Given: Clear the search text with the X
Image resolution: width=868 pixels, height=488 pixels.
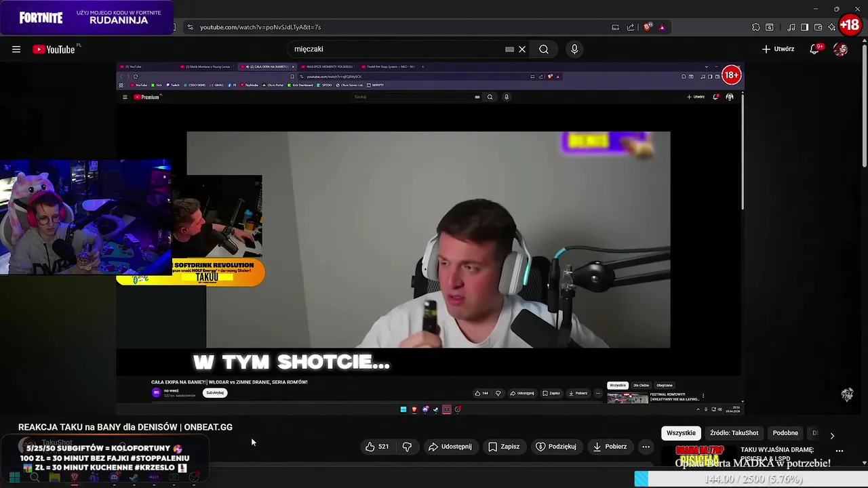Looking at the screenshot, I should (522, 49).
